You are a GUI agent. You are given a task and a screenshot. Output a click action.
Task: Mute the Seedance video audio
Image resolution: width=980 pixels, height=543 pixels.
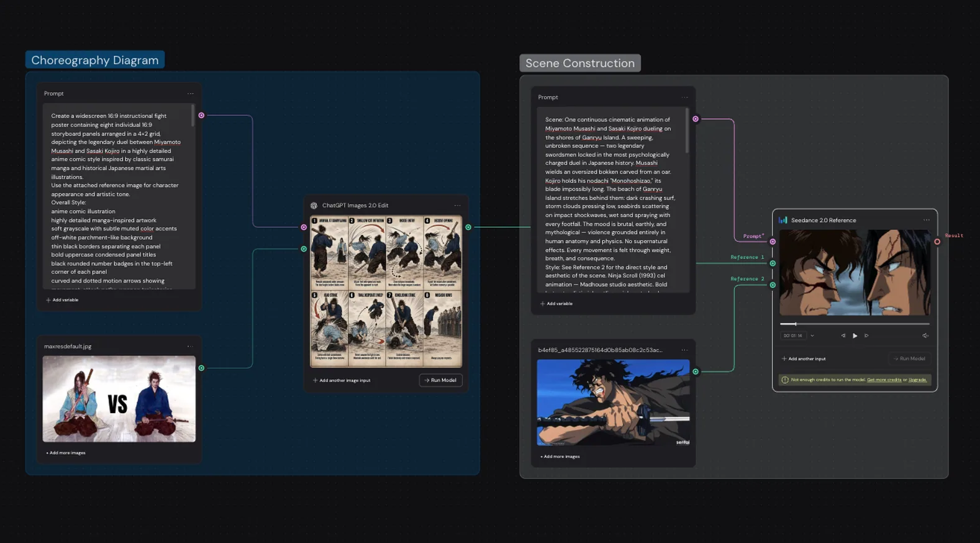coord(925,336)
